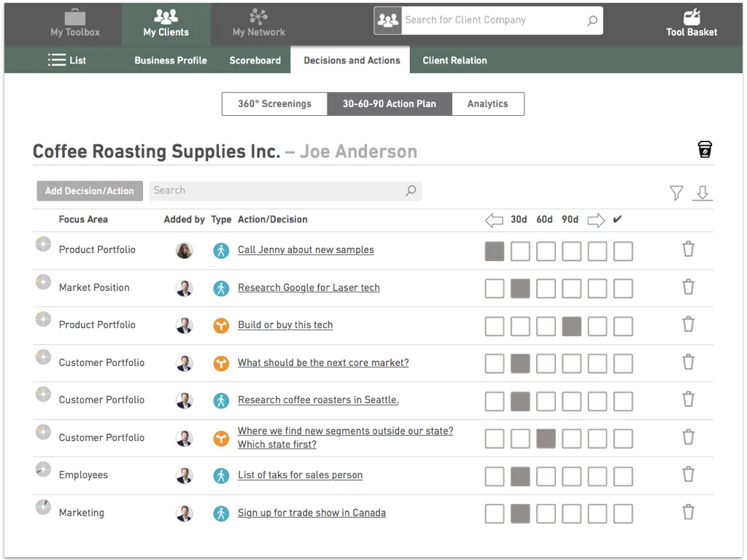Tick the 60d box for Research Google for Laser tech
The width and height of the screenshot is (747, 560).
pyautogui.click(x=546, y=289)
